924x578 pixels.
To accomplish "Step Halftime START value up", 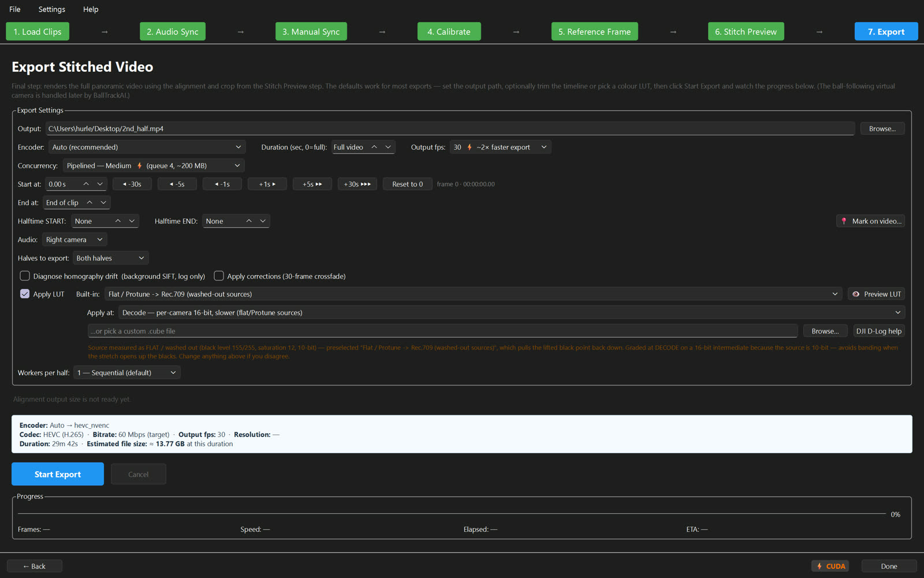I will pyautogui.click(x=118, y=221).
